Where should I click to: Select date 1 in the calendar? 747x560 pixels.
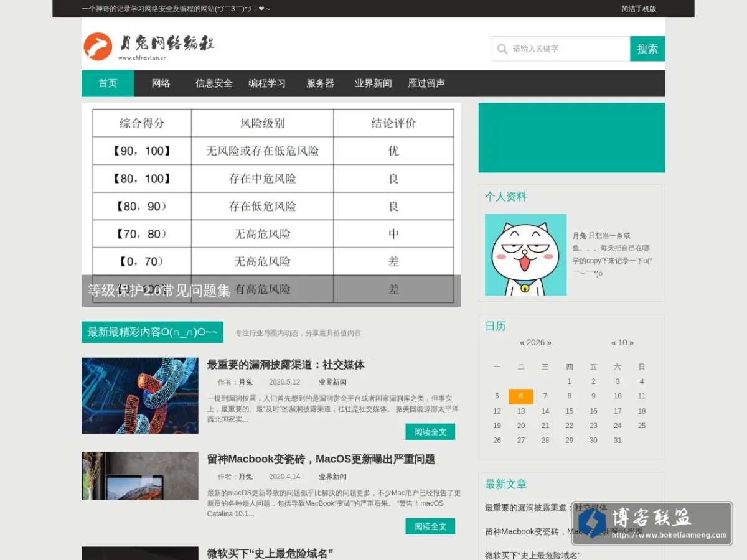(569, 381)
